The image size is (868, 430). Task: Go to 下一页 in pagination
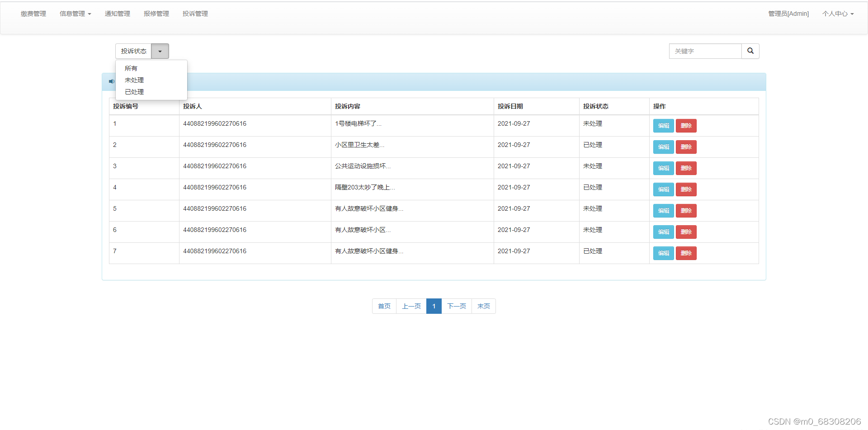(457, 306)
